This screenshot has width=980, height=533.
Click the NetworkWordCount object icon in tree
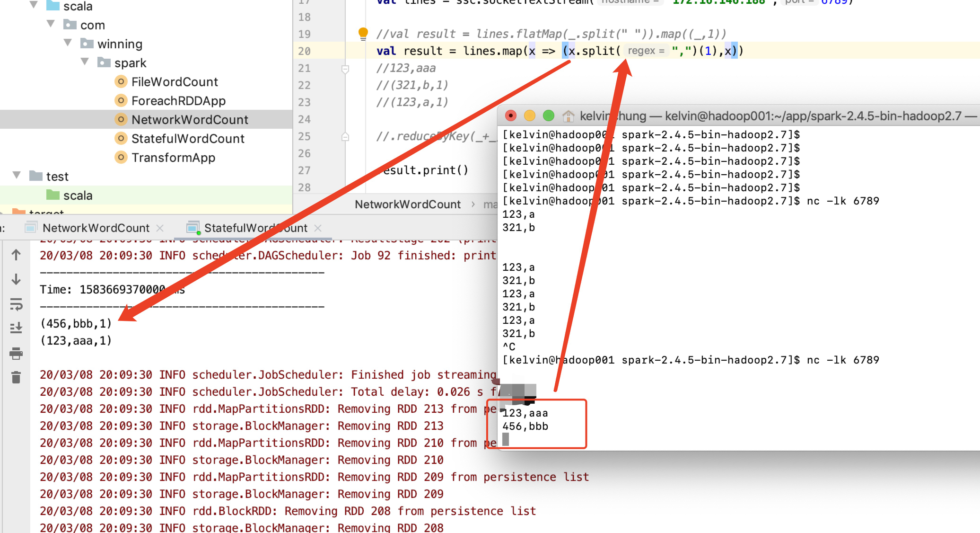coord(121,120)
